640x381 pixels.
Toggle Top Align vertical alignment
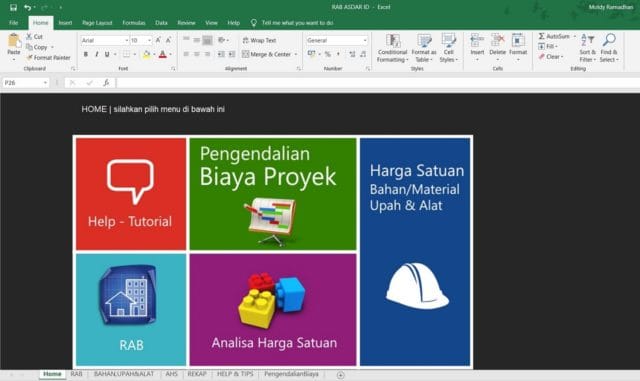pos(186,40)
